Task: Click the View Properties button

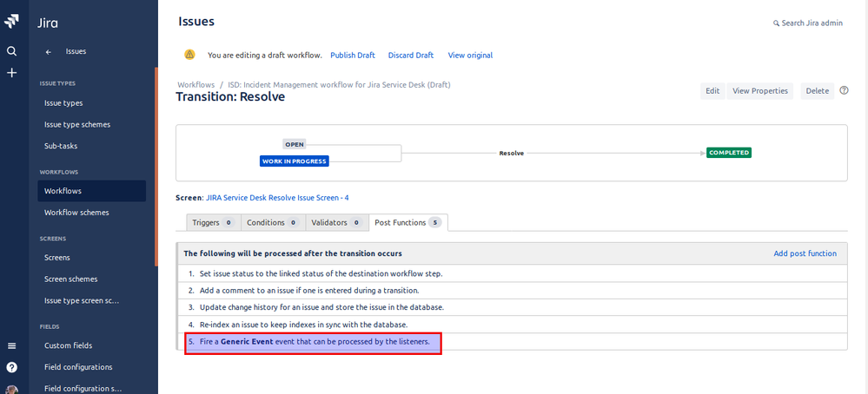Action: [x=760, y=91]
